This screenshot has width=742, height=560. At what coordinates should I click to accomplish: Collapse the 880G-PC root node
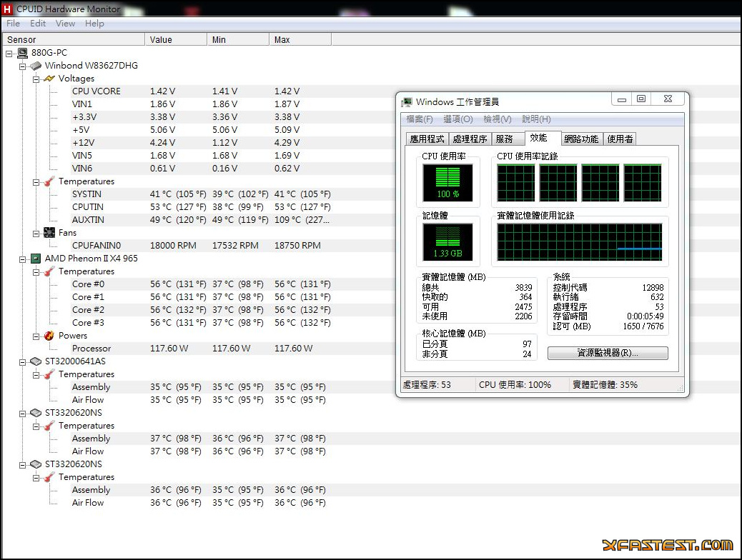(9, 54)
